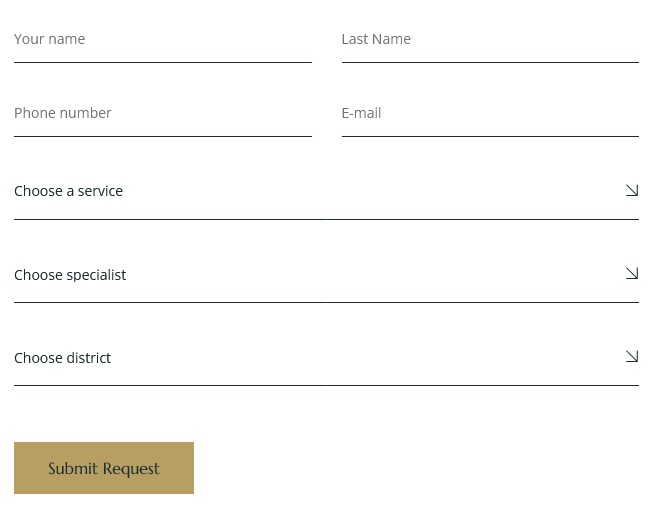Click the 'Choose a service' label text

68,191
